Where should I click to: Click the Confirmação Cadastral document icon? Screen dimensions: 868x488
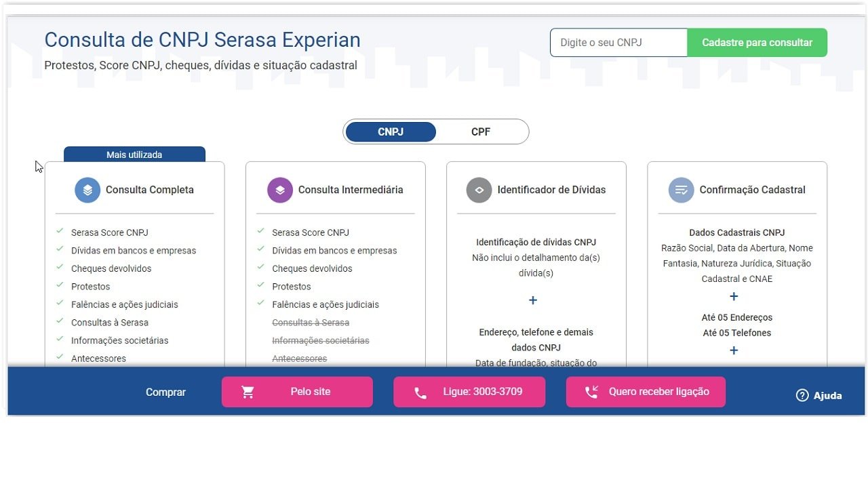pos(681,190)
